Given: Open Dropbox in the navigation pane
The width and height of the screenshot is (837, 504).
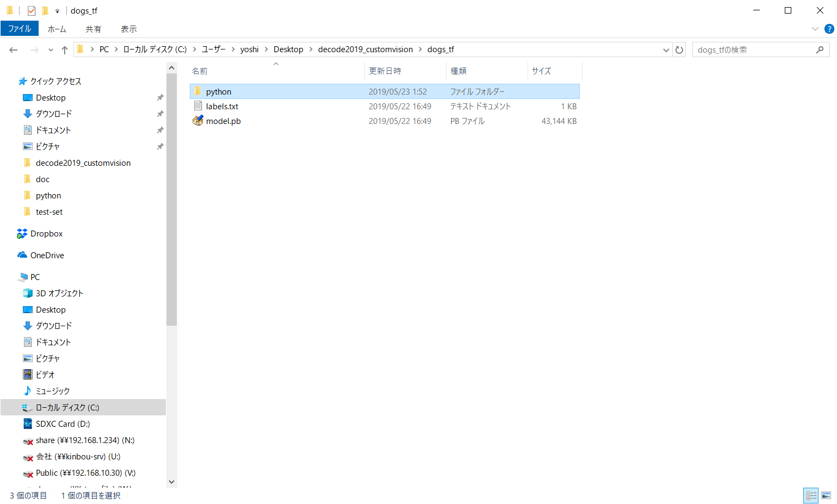Looking at the screenshot, I should (46, 234).
